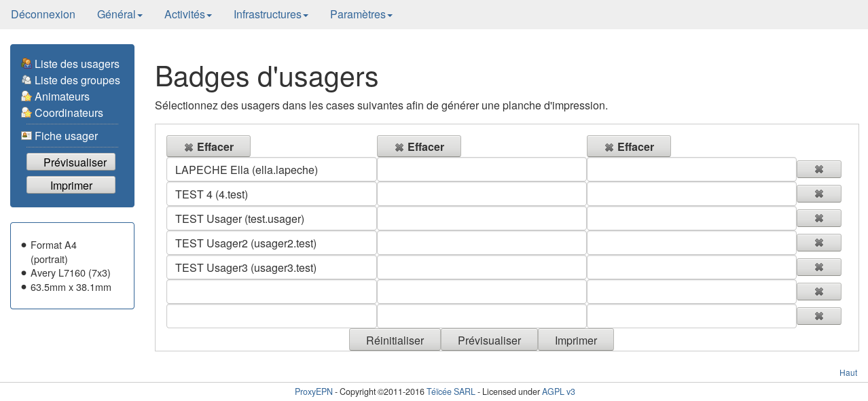Click Effacer above the first column
Viewport: 868px width, 401px height.
coord(209,147)
